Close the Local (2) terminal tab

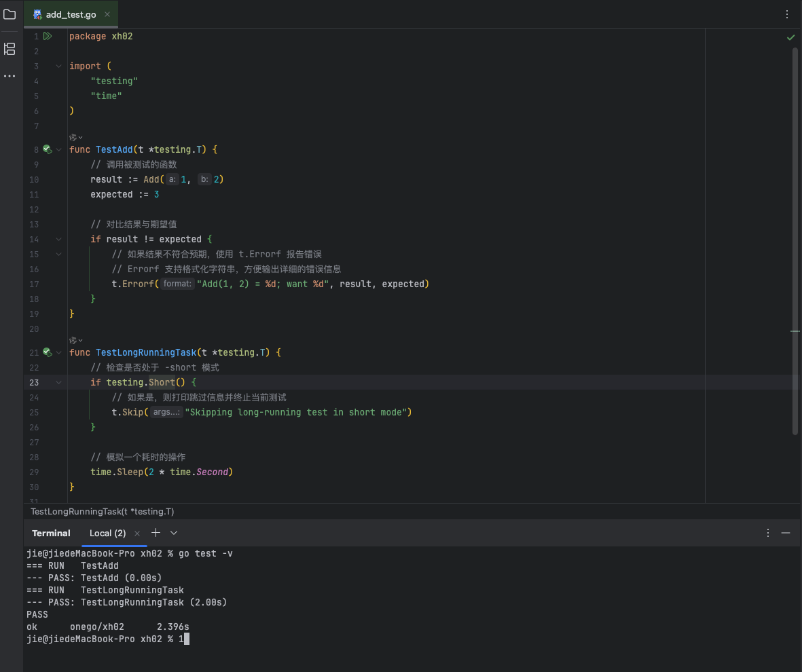click(137, 534)
